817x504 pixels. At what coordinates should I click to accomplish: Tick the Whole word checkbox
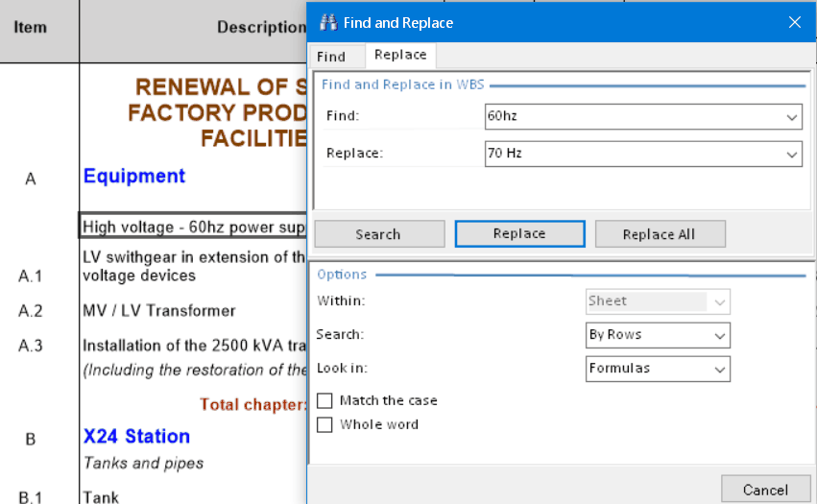coord(324,424)
